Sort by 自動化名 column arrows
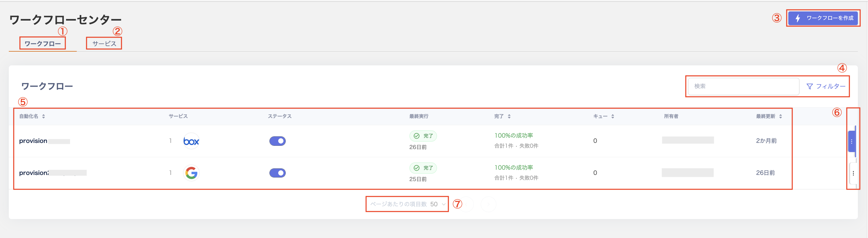 [43, 116]
